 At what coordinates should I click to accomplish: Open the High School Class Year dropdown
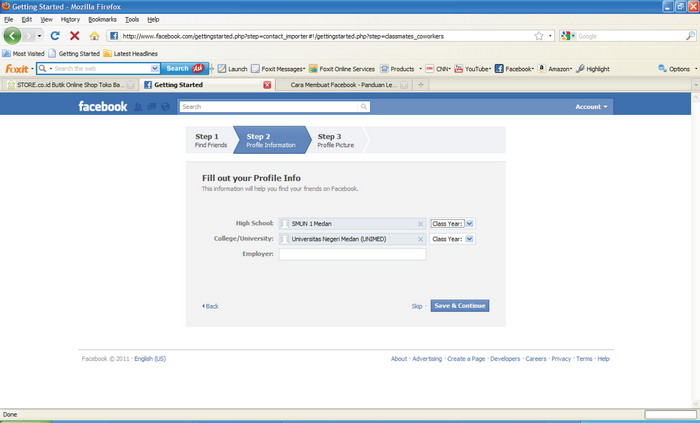coord(452,224)
